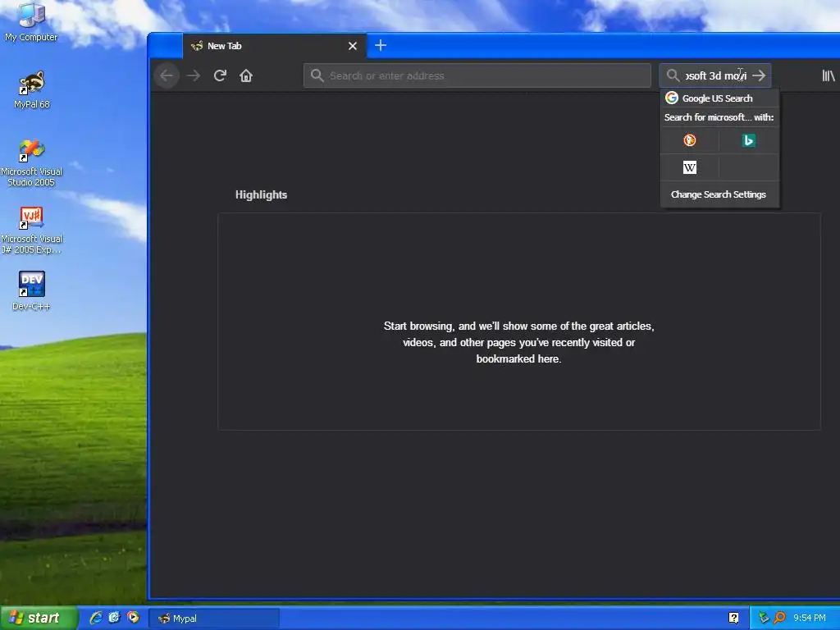Search with the DuckDuckGo engine icon

[689, 140]
